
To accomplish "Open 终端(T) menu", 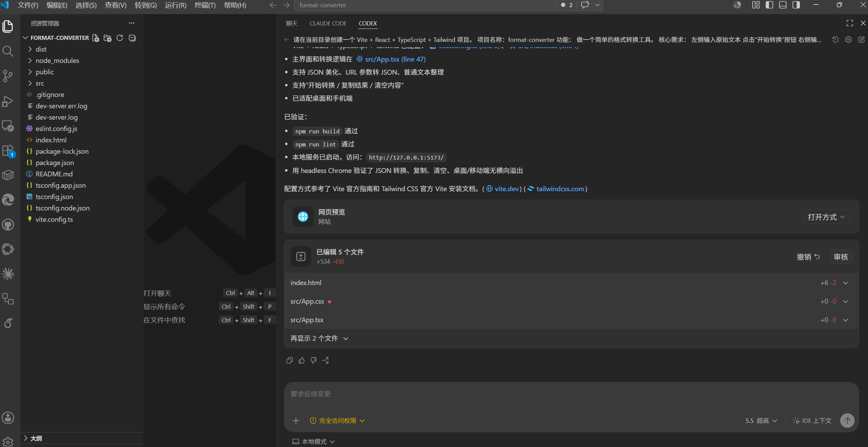I will click(x=205, y=5).
